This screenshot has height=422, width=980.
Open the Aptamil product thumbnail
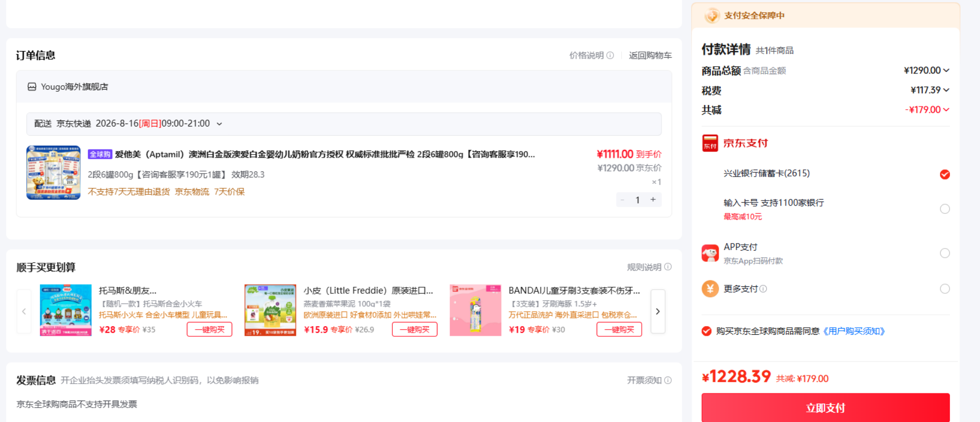pyautogui.click(x=54, y=172)
